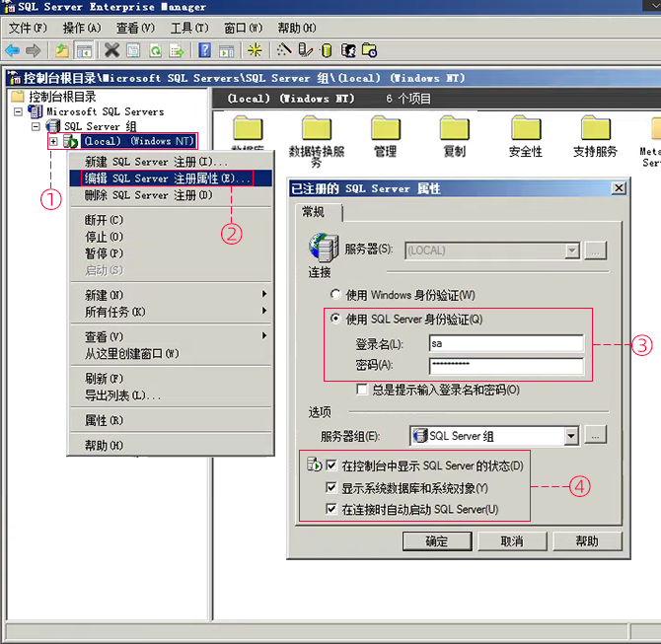This screenshot has height=644, width=661.
Task: Expand the (local) (Windows NT) tree node
Action: pyautogui.click(x=53, y=142)
